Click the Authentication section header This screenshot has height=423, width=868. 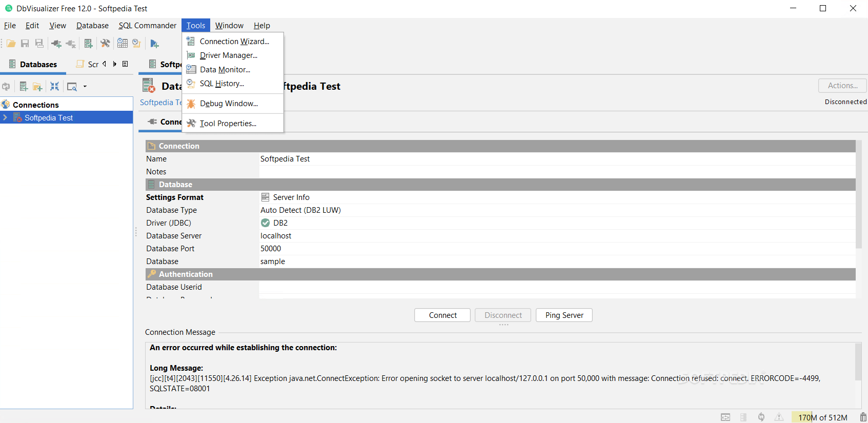click(500, 274)
